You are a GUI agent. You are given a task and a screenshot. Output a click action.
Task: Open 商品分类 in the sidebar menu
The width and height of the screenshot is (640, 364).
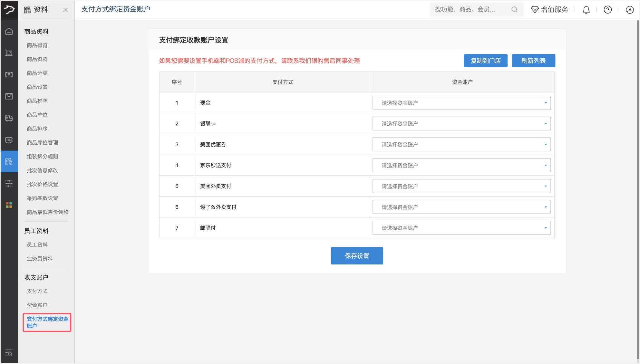(37, 73)
